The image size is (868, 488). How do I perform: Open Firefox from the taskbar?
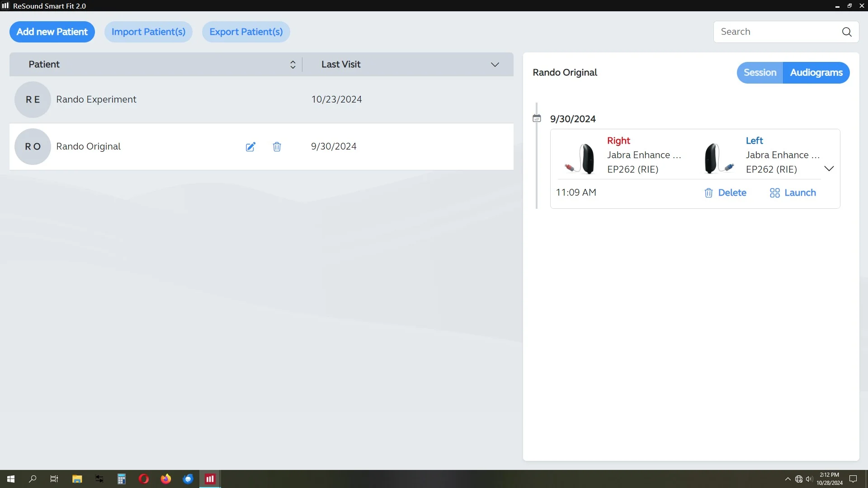[166, 479]
